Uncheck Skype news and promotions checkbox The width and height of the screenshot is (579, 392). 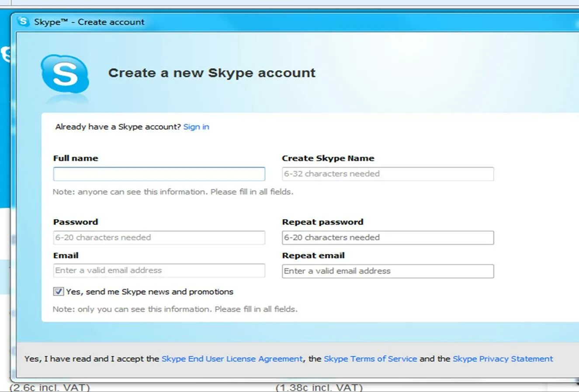pos(58,292)
